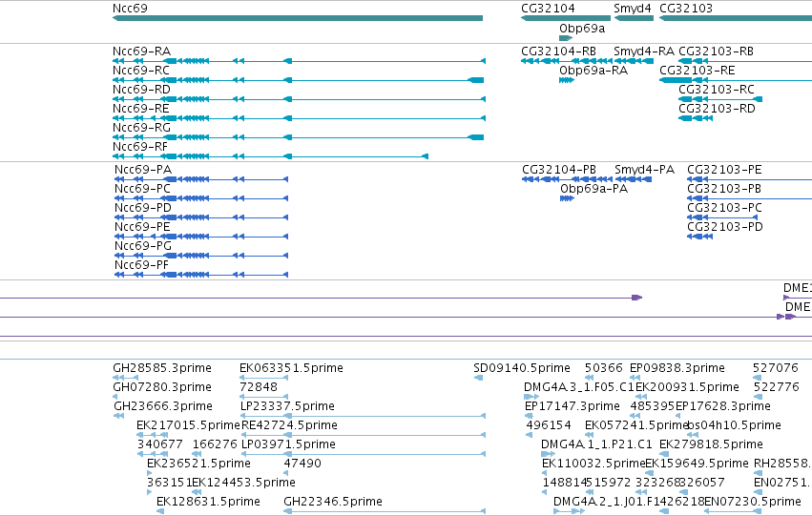
Task: Select the 72848 feature label
Action: 259,387
